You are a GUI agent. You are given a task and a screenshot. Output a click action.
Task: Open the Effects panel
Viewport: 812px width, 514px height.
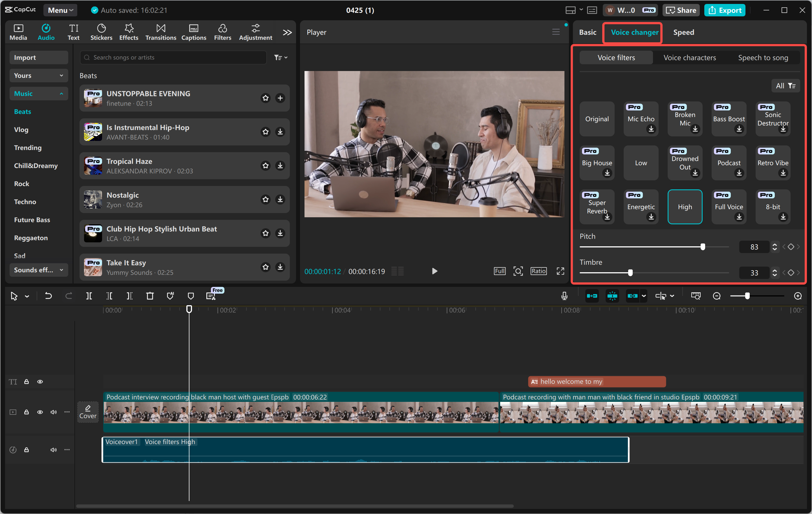click(129, 32)
